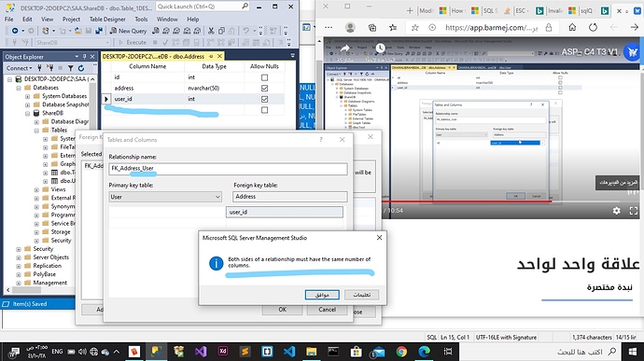Click the Object Explorer refresh icon
The width and height of the screenshot is (644, 361).
pyautogui.click(x=81, y=68)
